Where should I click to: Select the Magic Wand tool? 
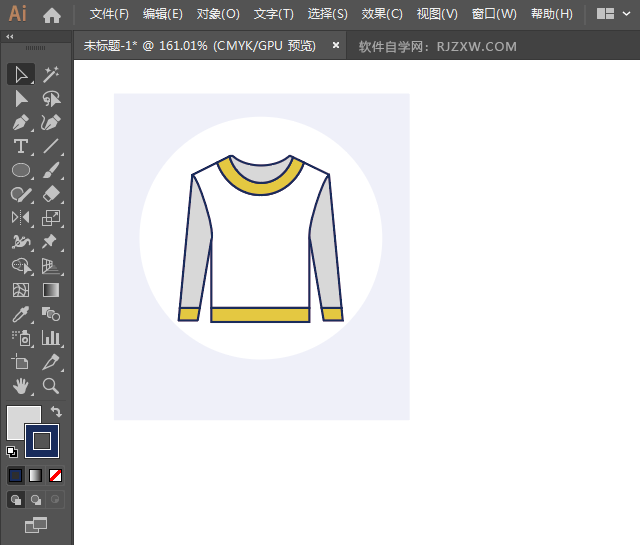click(x=51, y=74)
